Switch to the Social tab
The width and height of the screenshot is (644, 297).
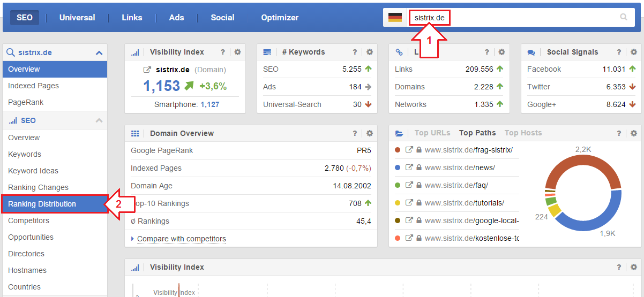click(222, 18)
